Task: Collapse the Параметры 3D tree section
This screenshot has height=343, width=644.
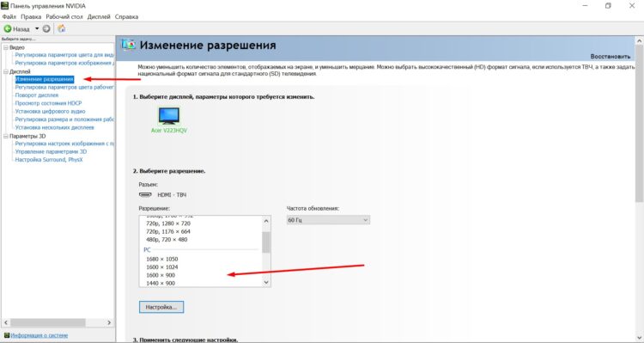Action: point(6,136)
